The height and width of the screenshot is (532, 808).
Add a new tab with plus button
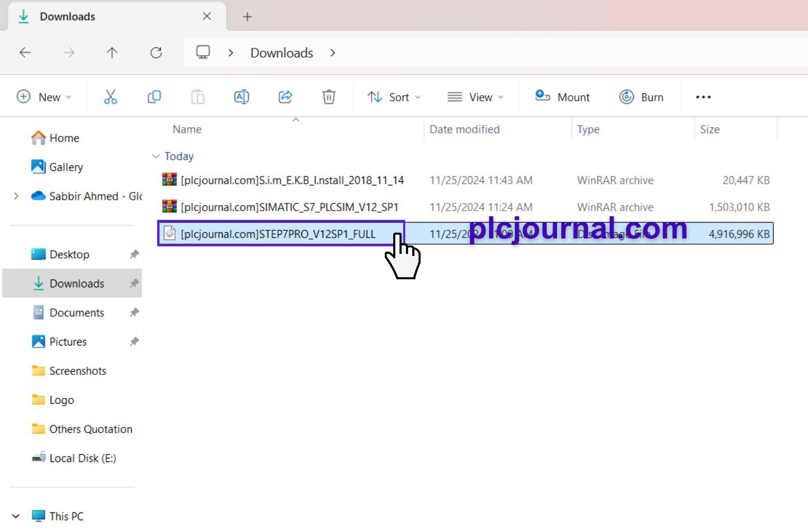247,16
